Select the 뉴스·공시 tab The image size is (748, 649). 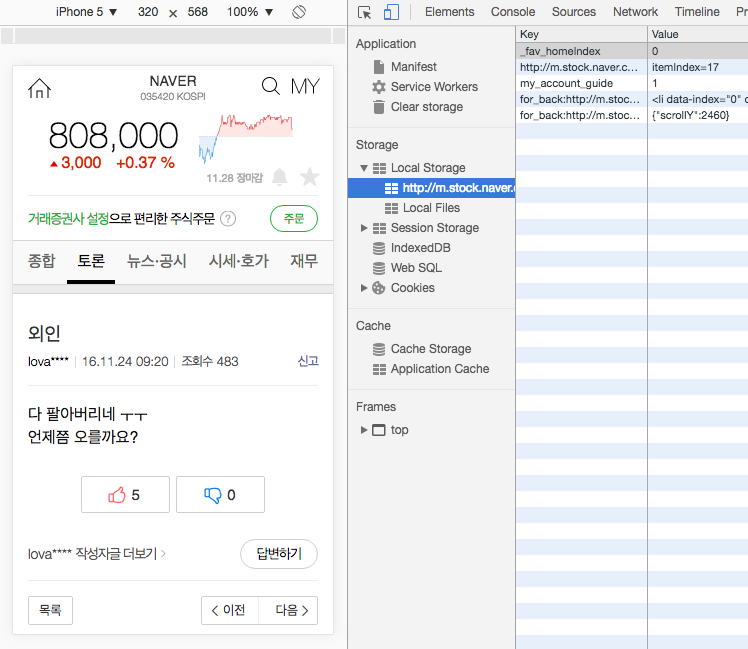point(157,261)
